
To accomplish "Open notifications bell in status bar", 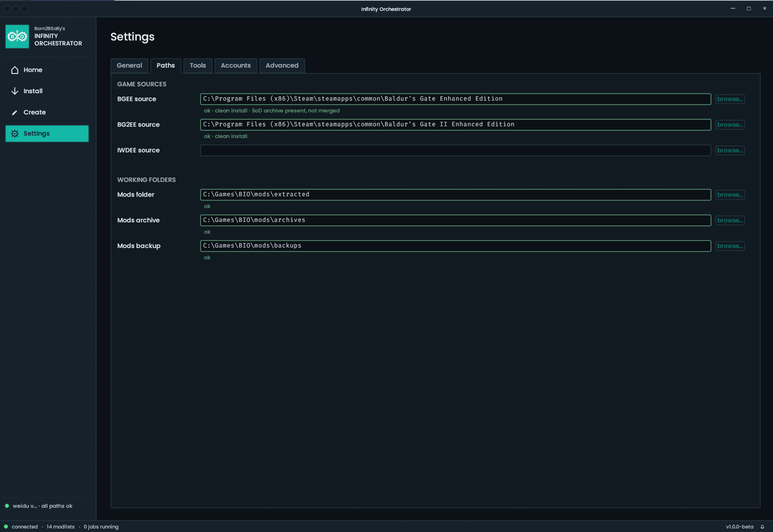I will (x=762, y=527).
